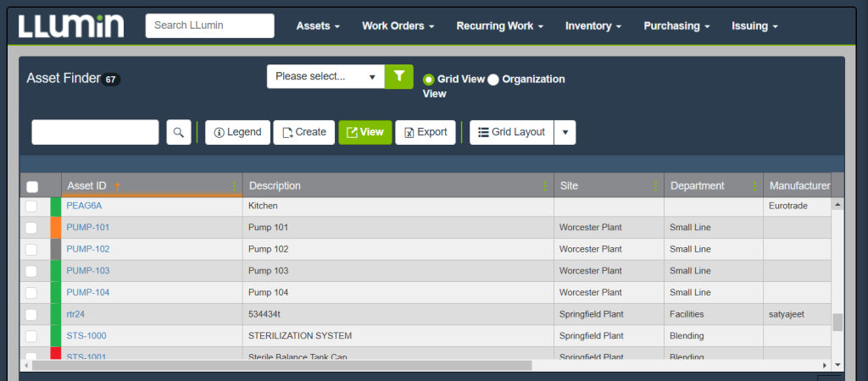Screen dimensions: 868x381
Task: Open the Site column options menu
Action: [655, 186]
